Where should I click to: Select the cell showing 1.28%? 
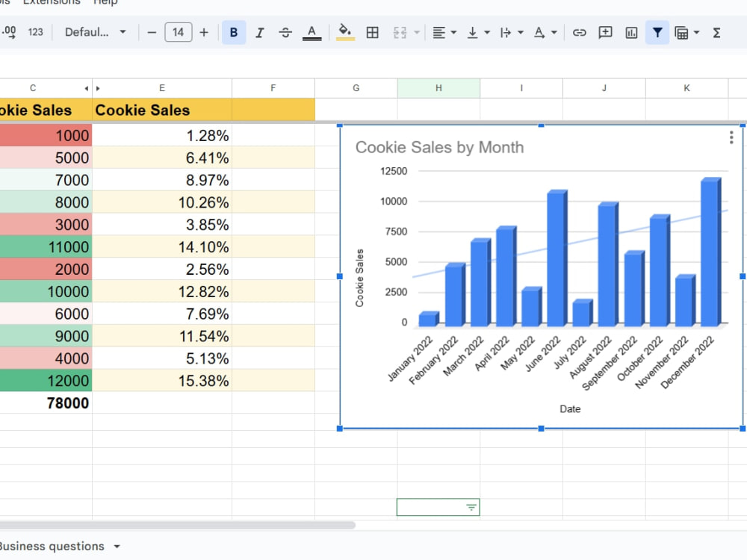coord(162,136)
